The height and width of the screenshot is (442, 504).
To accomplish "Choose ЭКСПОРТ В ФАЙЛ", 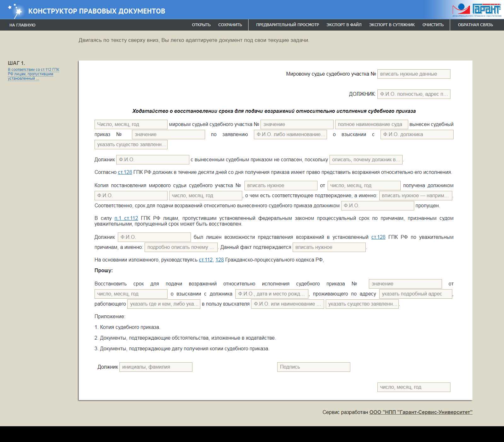I will (344, 25).
